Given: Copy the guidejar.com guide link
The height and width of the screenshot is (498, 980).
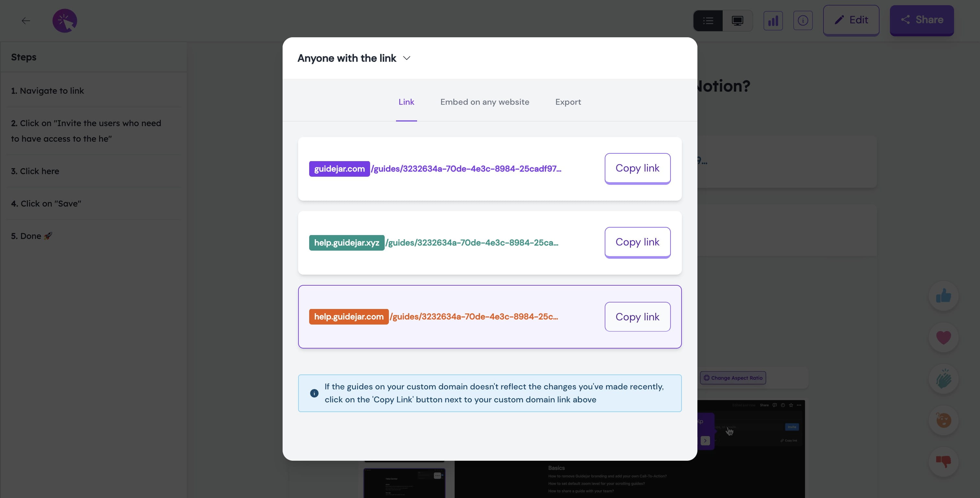Looking at the screenshot, I should [x=637, y=168].
